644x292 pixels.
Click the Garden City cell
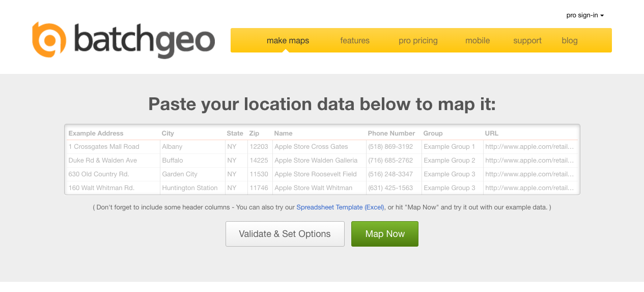tap(193, 174)
